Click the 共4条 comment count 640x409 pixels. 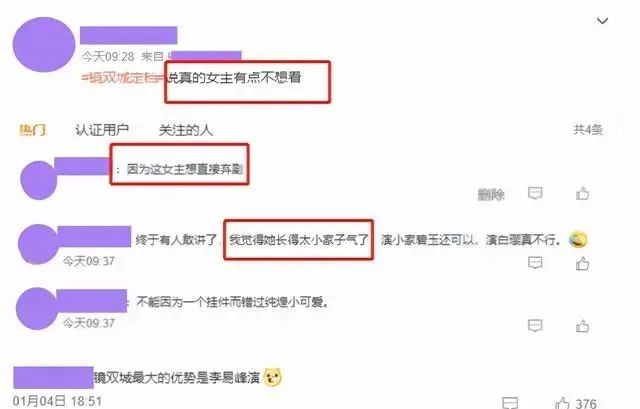[x=588, y=130]
